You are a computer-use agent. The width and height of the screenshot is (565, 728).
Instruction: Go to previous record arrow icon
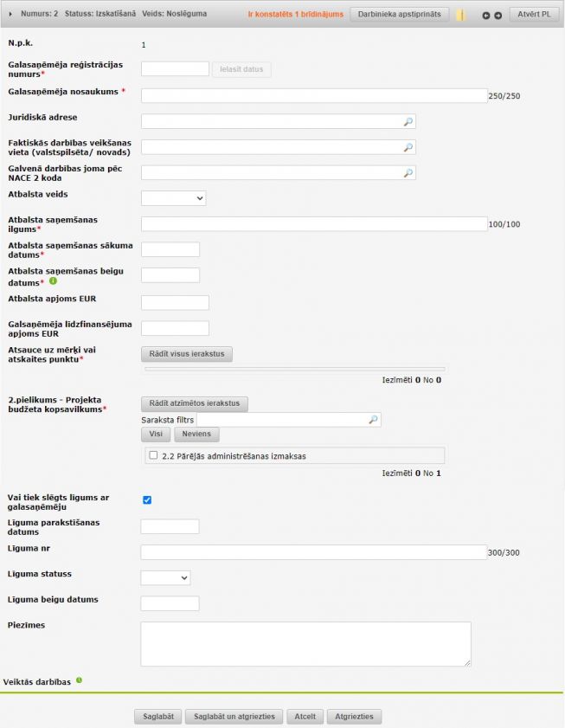pyautogui.click(x=486, y=16)
